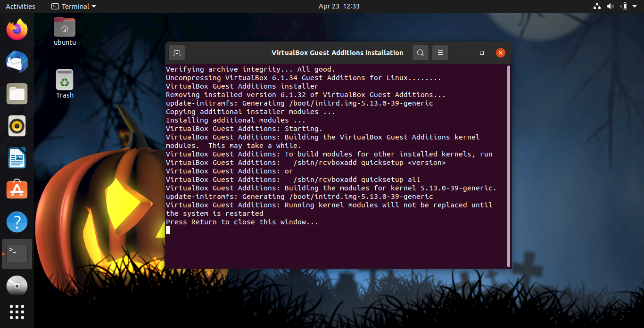Open the Help application from the dock
This screenshot has height=328, width=644.
17,221
